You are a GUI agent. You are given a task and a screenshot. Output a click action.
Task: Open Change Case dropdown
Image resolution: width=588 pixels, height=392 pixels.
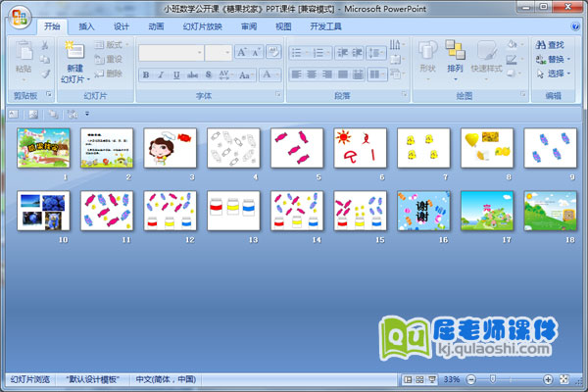pos(246,75)
